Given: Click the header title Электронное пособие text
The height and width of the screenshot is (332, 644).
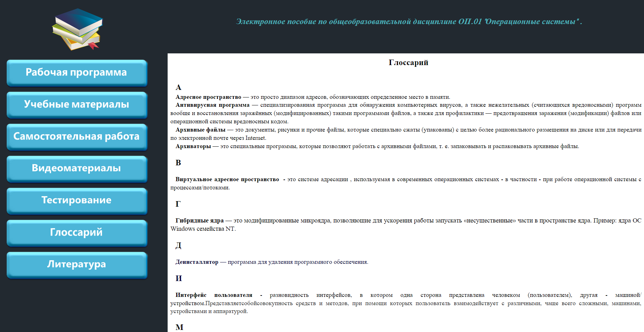Looking at the screenshot, I should click(409, 21).
